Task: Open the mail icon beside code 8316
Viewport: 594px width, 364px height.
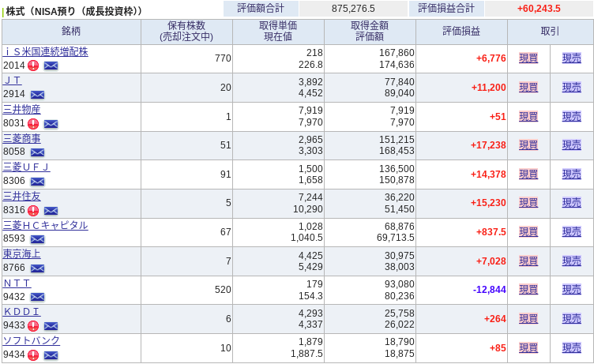Action: 51,211
